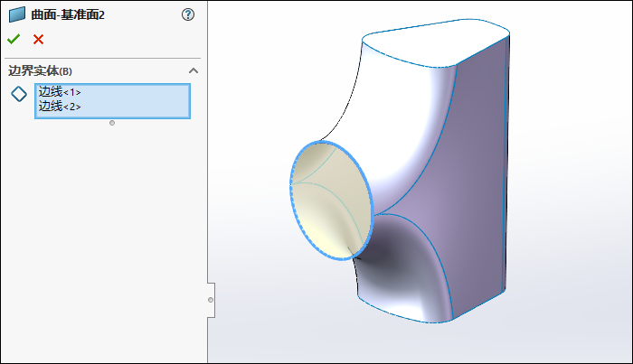This screenshot has height=364, width=633.
Task: Select 边线<1> in the selection list
Action: [60, 92]
